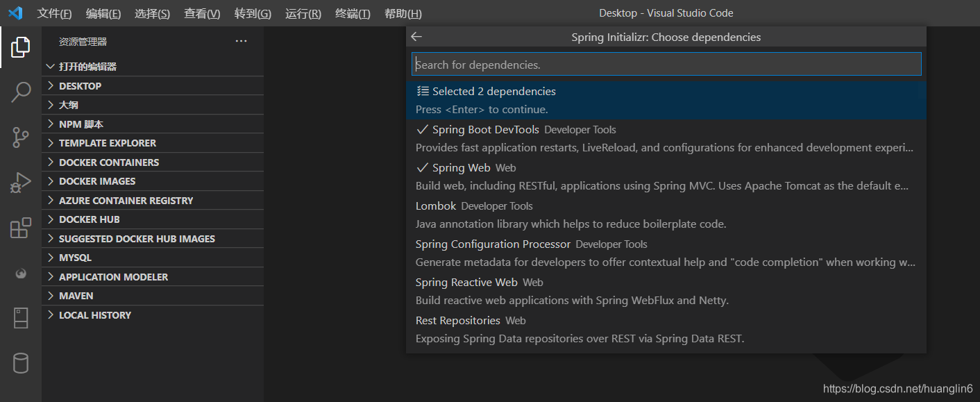Expand the MAVEN section
980x402 pixels.
[x=76, y=296]
